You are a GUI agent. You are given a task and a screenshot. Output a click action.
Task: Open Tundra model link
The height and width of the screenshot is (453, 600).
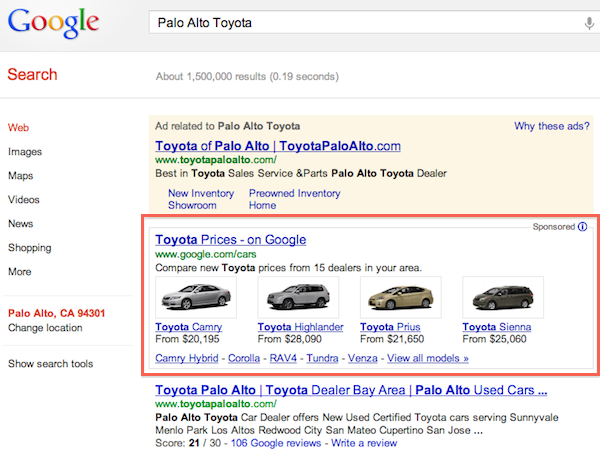[x=322, y=358]
